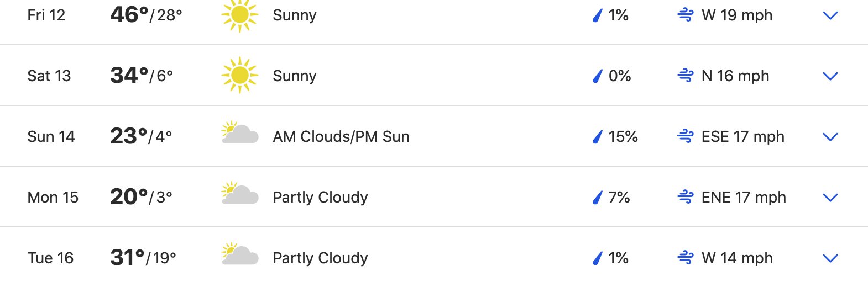The height and width of the screenshot is (287, 868).
Task: Click the AM Clouds/PM Sun description
Action: click(341, 136)
